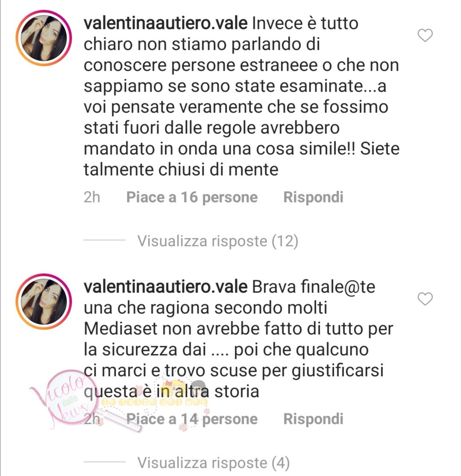Viewport: 461px width, 476px height.
Task: Tap the heart on the 'Brava finale' comment
Action: (425, 299)
